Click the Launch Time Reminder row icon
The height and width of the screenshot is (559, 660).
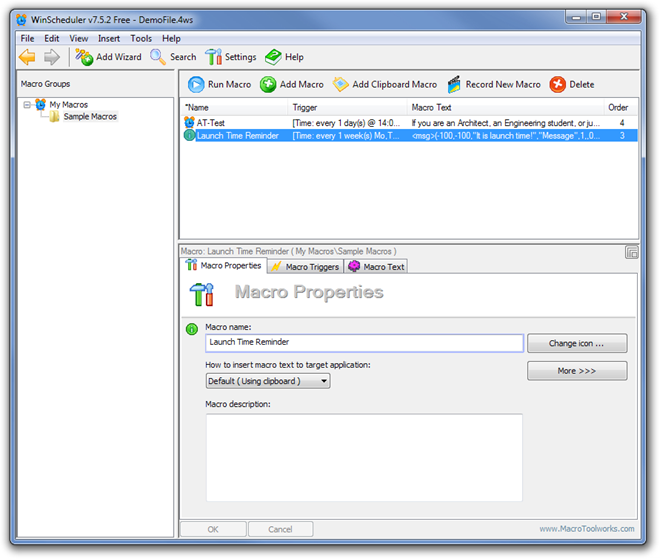pyautogui.click(x=189, y=135)
